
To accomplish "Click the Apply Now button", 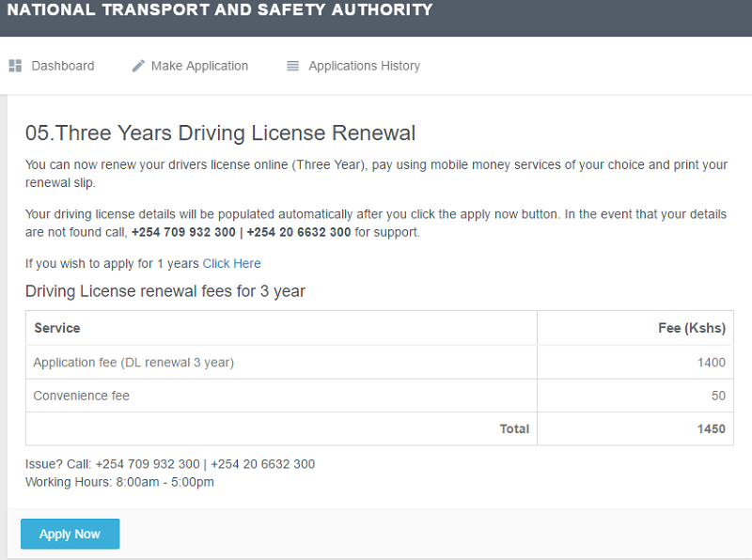I will [70, 534].
